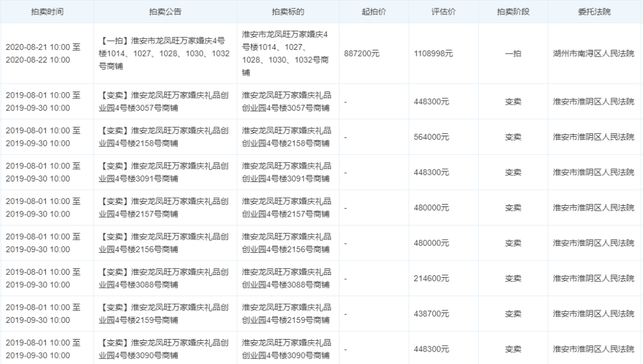Click 变卖 stage in the 3088号商铺 row
643x364 pixels.
coord(513,278)
